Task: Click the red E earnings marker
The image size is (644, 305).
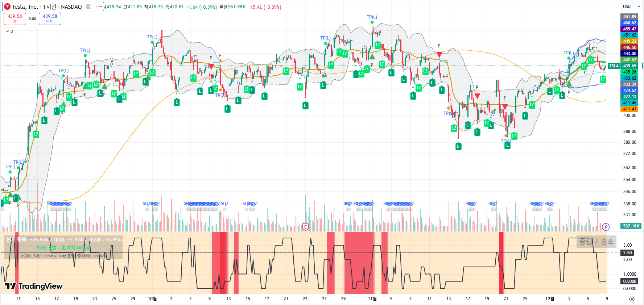Action: pyautogui.click(x=305, y=227)
